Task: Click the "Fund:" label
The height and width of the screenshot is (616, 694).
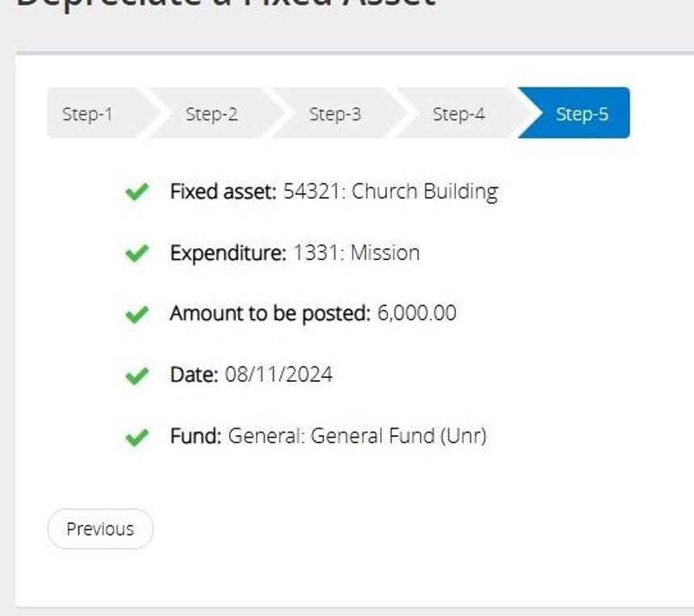Action: click(x=195, y=437)
